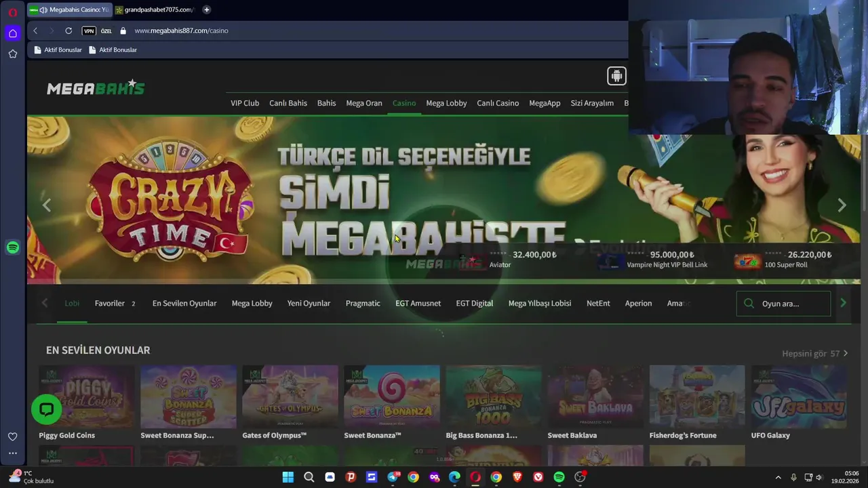The height and width of the screenshot is (488, 868).
Task: Open Brave browser from the taskbar
Action: pos(517,477)
